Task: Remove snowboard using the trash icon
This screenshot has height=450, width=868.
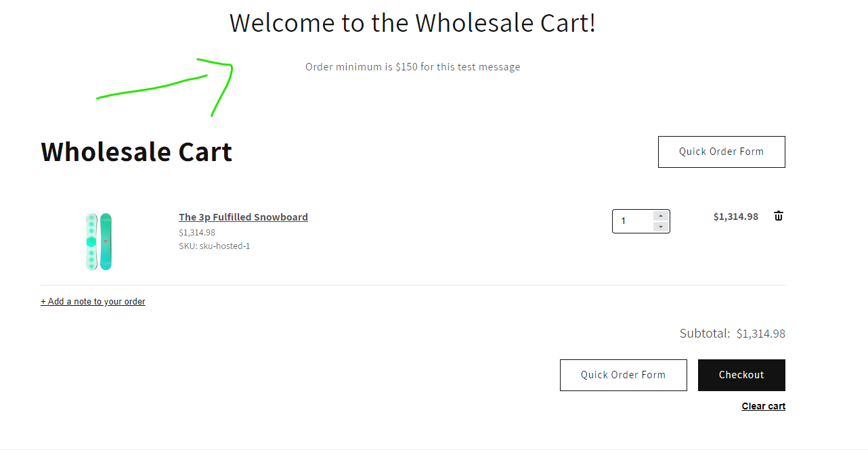Action: click(x=779, y=216)
